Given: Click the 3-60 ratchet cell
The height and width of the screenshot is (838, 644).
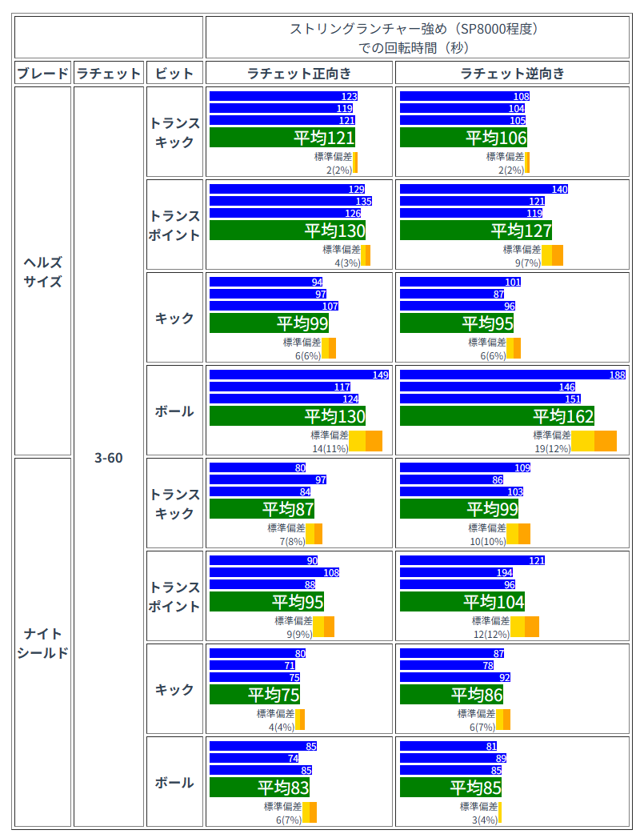Looking at the screenshot, I should pyautogui.click(x=109, y=458).
